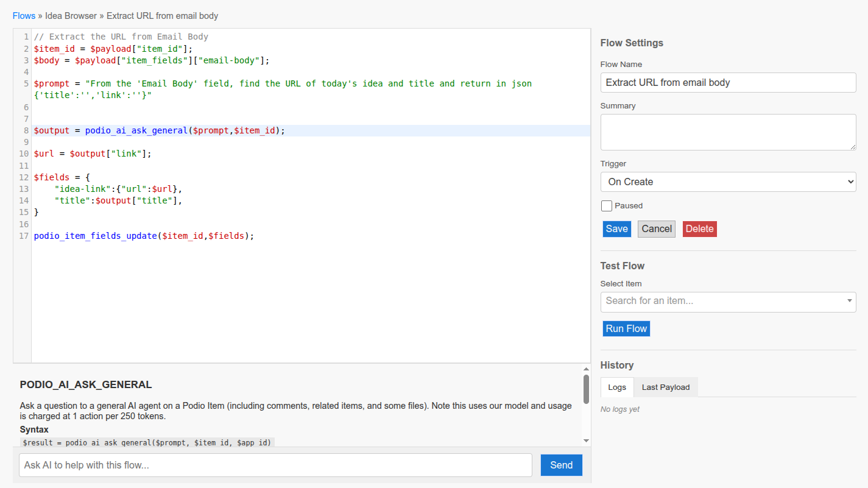Click the Summary textarea resize handle

click(x=853, y=147)
